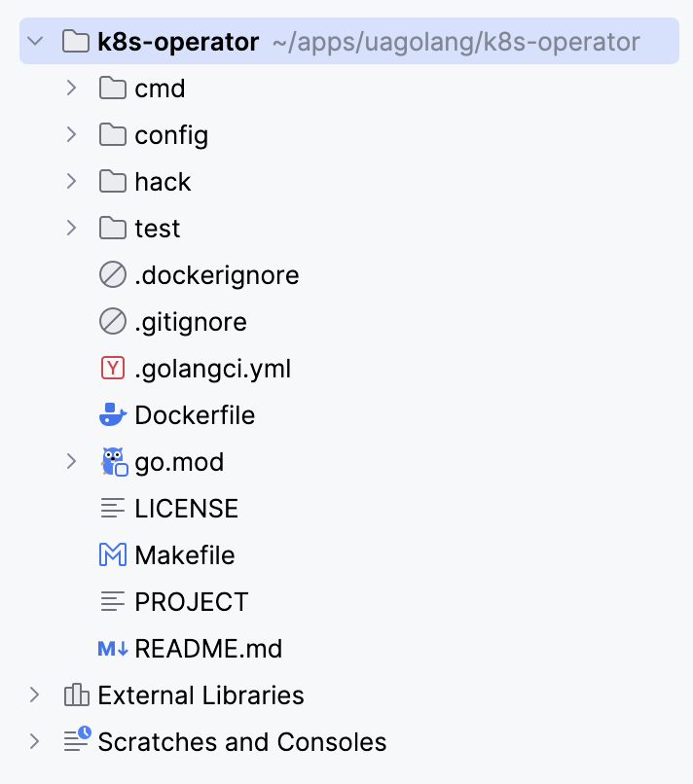Collapse the k8s-operator project root

point(35,41)
